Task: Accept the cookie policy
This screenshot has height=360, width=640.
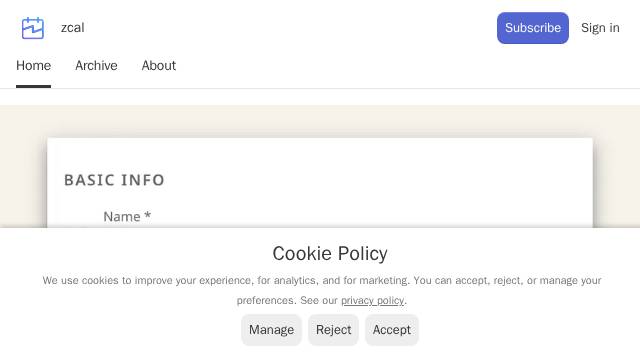Action: point(392,330)
